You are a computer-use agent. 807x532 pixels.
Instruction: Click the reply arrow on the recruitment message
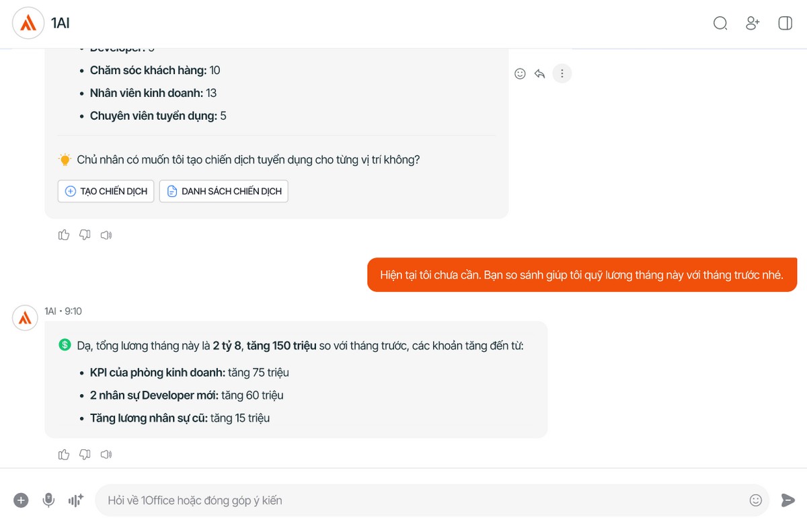click(540, 74)
